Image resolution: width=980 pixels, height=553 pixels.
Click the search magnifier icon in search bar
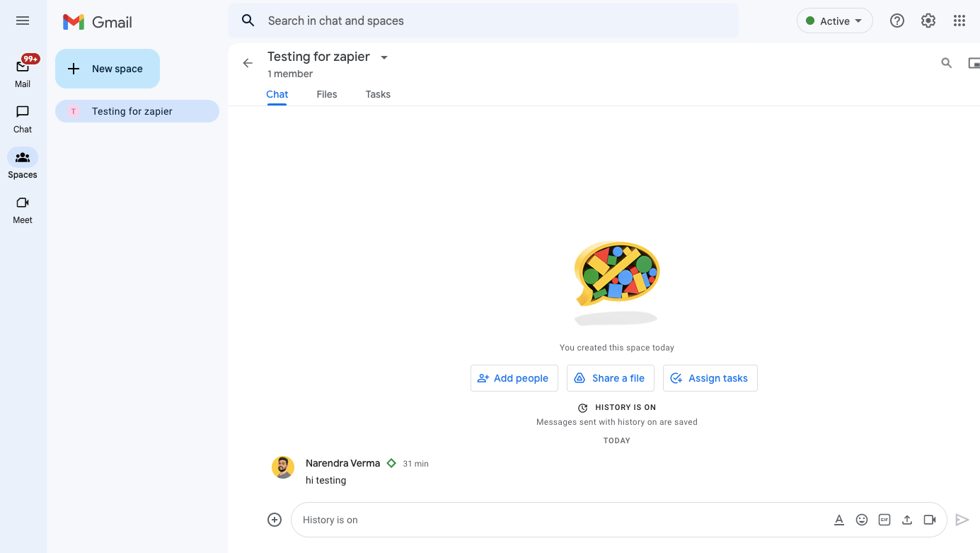pos(248,21)
